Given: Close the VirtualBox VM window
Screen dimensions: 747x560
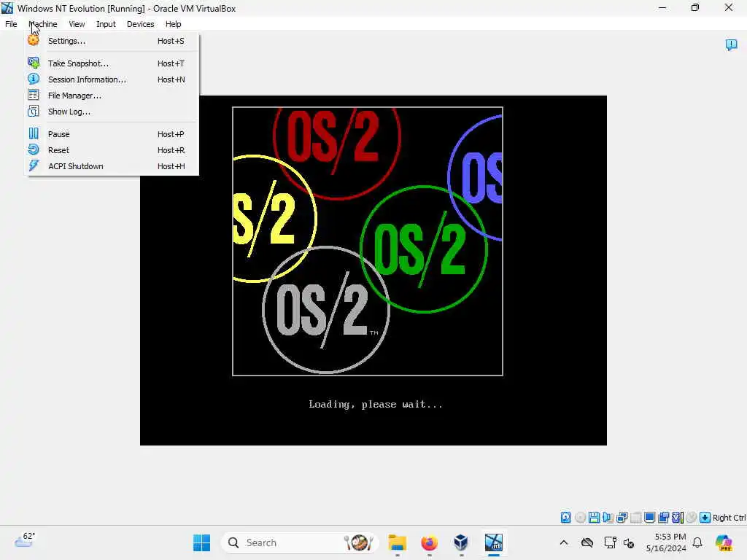Looking at the screenshot, I should click(729, 7).
